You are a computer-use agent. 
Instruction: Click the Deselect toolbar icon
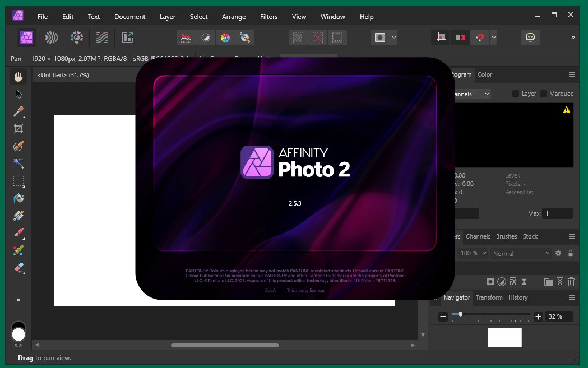318,38
